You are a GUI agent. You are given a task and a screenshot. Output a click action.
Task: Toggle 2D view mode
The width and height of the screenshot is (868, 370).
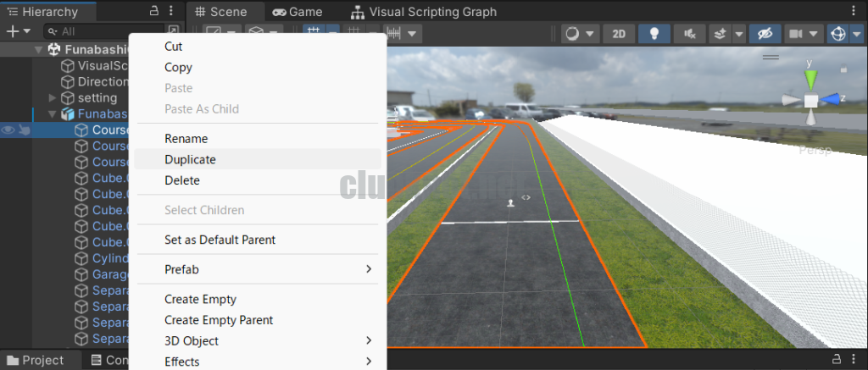coord(618,34)
